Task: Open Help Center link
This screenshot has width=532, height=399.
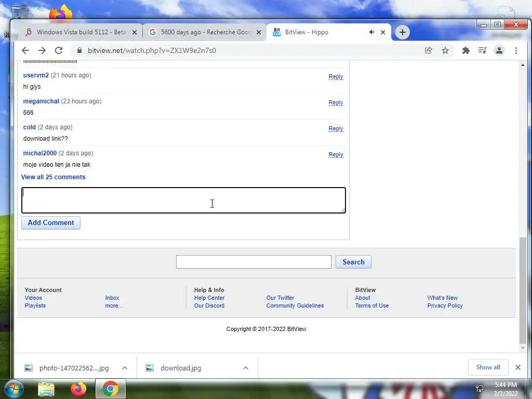Action: [x=209, y=298]
